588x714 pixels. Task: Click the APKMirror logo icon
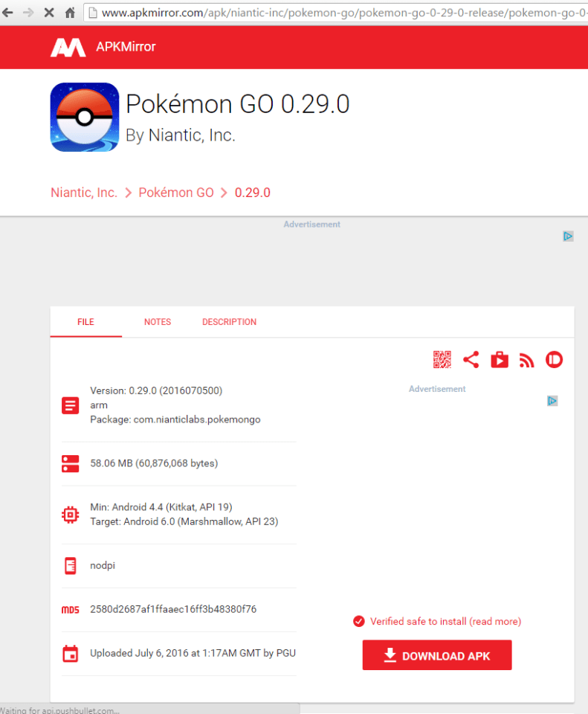click(x=68, y=48)
